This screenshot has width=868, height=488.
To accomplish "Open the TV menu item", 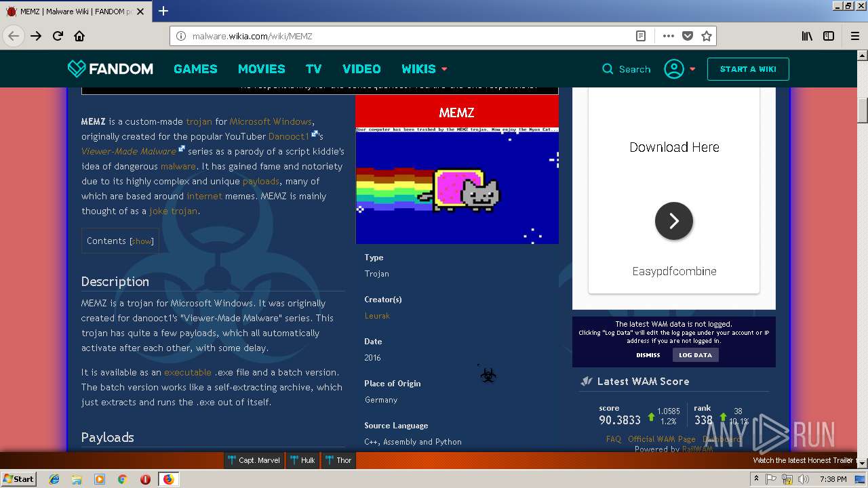I will click(313, 68).
